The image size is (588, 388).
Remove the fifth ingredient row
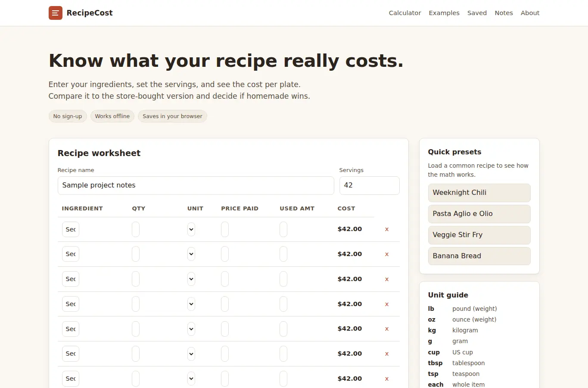pyautogui.click(x=387, y=329)
